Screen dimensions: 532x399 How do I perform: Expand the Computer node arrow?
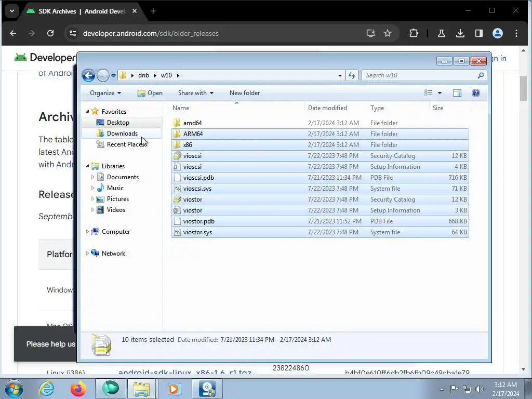click(87, 231)
